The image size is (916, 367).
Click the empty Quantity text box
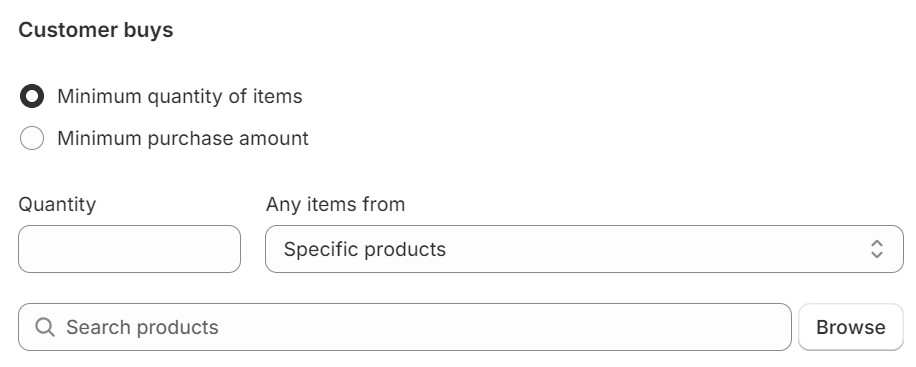(129, 249)
